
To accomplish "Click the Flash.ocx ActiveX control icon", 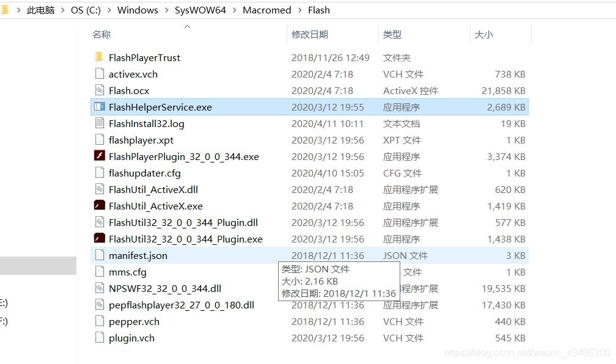I will click(100, 90).
